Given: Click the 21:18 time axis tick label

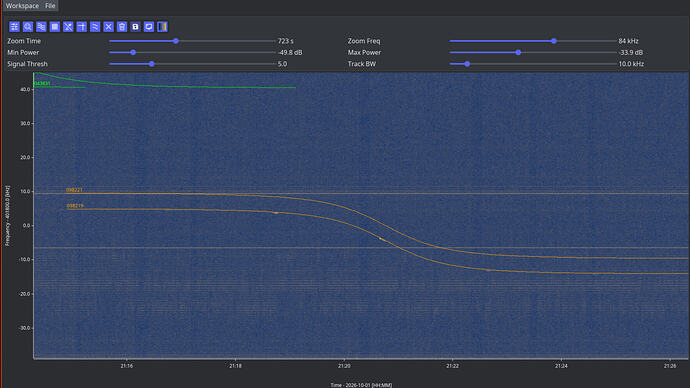Looking at the screenshot, I should tap(235, 366).
